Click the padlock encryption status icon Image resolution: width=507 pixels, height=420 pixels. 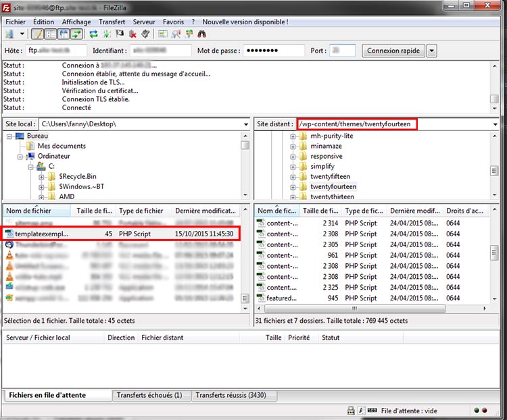tap(351, 411)
